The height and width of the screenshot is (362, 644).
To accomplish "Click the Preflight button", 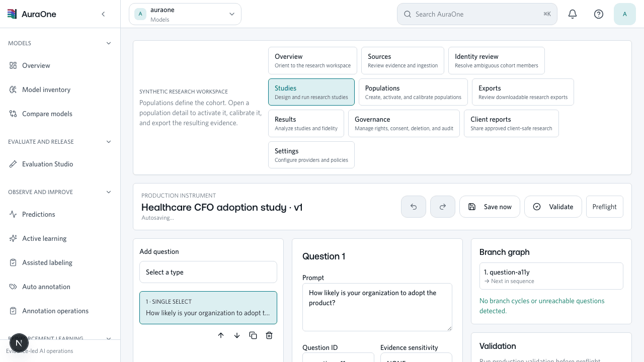I will pyautogui.click(x=605, y=207).
